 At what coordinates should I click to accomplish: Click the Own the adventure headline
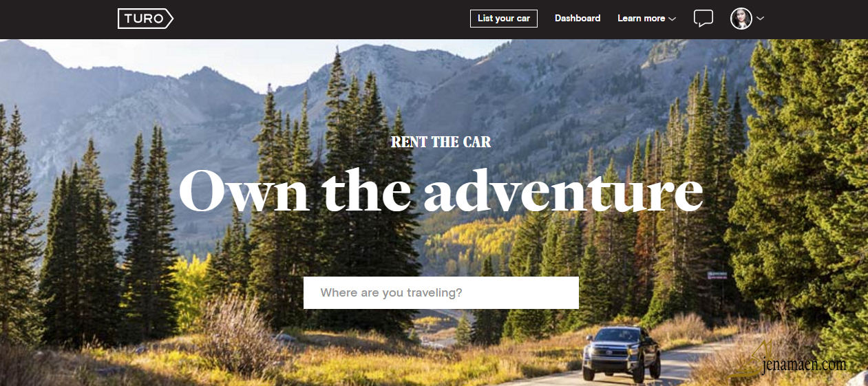click(441, 189)
